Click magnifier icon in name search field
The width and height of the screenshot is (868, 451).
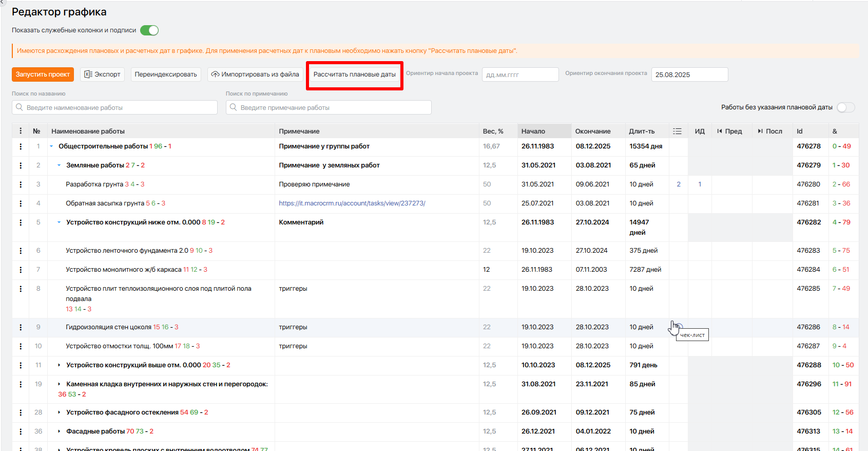click(20, 107)
